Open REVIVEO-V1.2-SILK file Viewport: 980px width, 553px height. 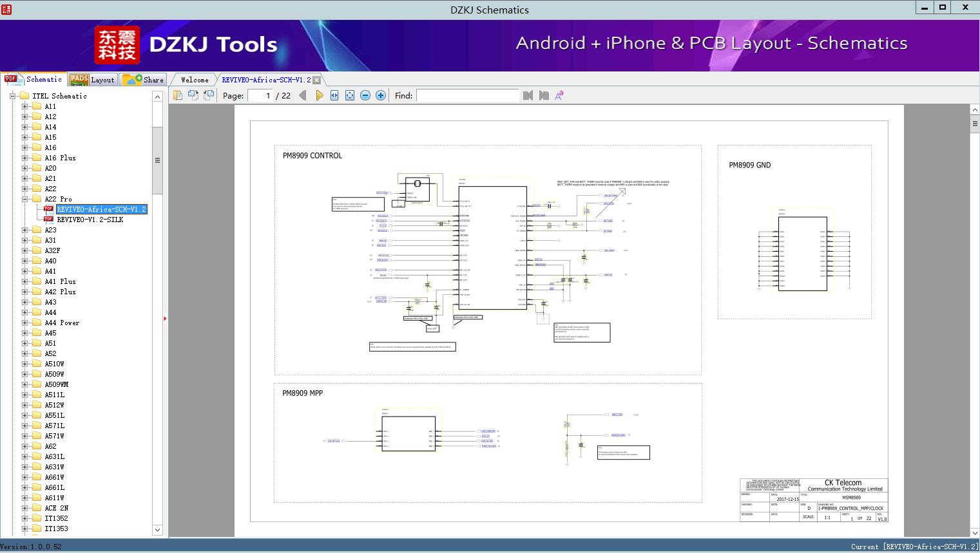[90, 220]
